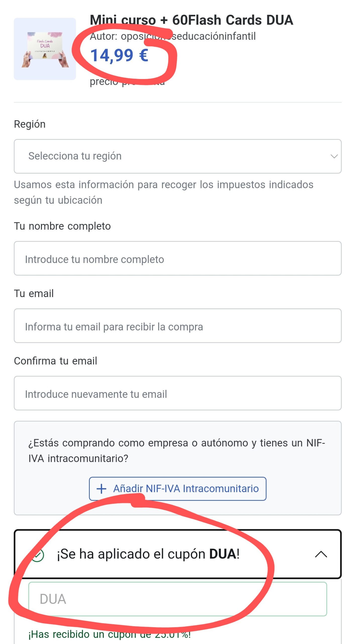Click the plus icon beside 'Añadir NIF-IVA'
Screen dimensions: 355x644
click(102, 489)
